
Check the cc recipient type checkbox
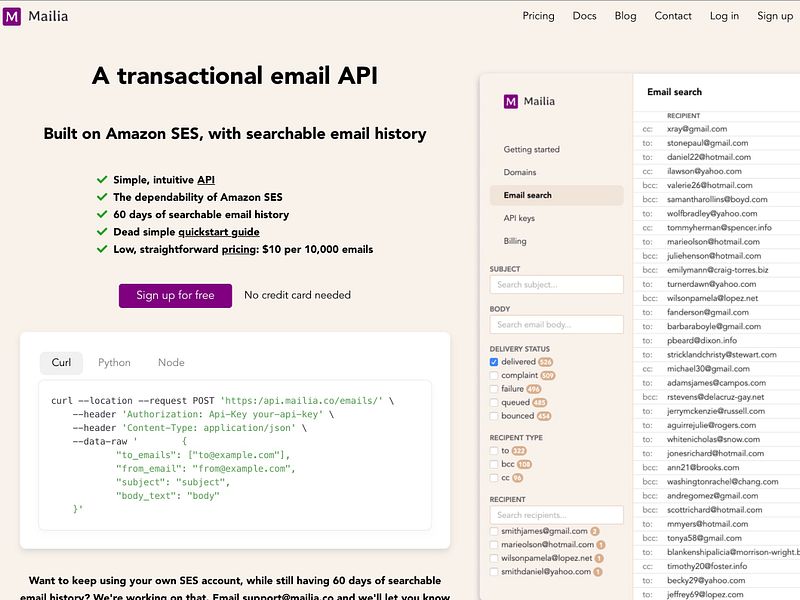point(494,478)
